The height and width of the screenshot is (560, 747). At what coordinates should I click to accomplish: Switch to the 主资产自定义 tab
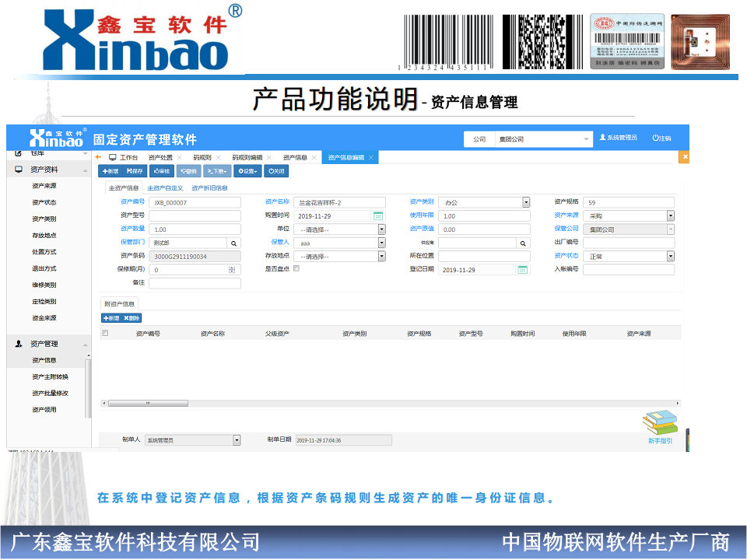[165, 188]
